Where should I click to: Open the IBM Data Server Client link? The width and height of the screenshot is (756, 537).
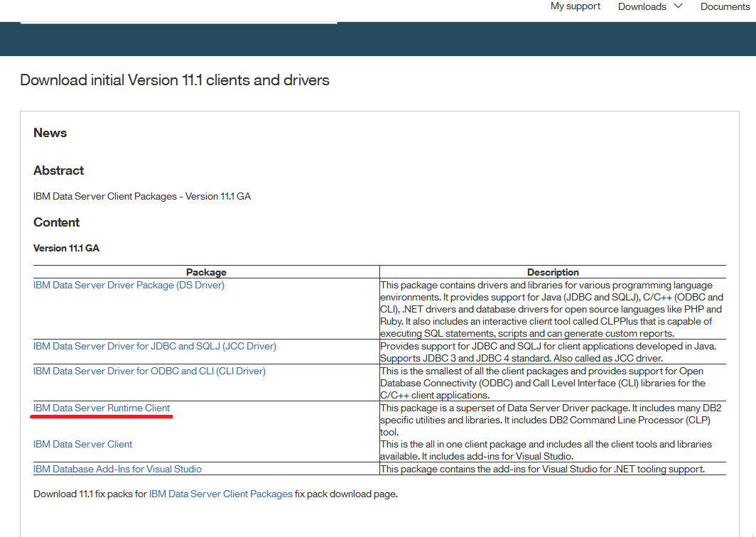tap(82, 444)
